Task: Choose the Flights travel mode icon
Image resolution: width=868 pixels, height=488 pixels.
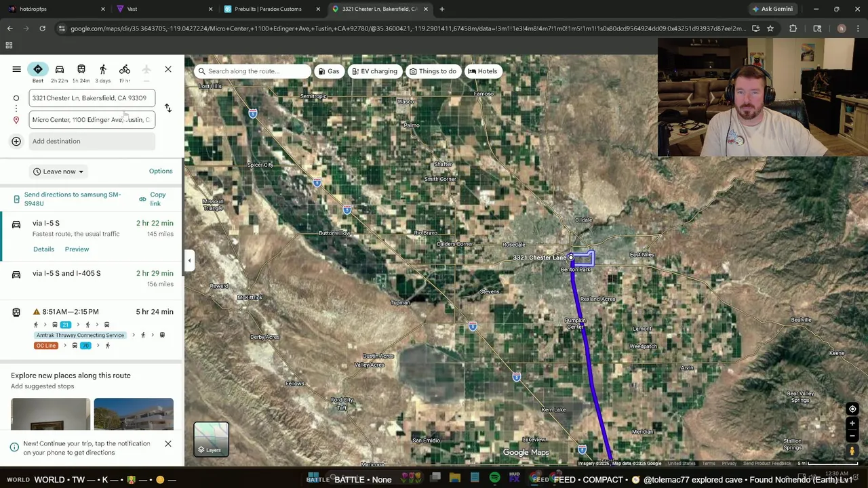Action: point(146,69)
